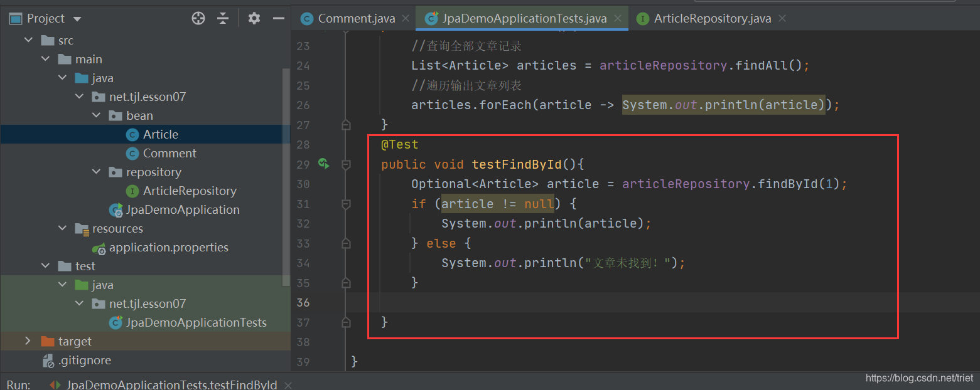The image size is (980, 390).
Task: Collapse the test folder chevron
Action: (45, 266)
